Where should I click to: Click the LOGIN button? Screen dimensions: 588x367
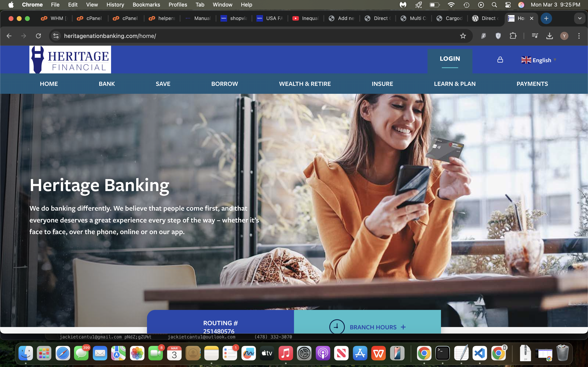point(450,59)
